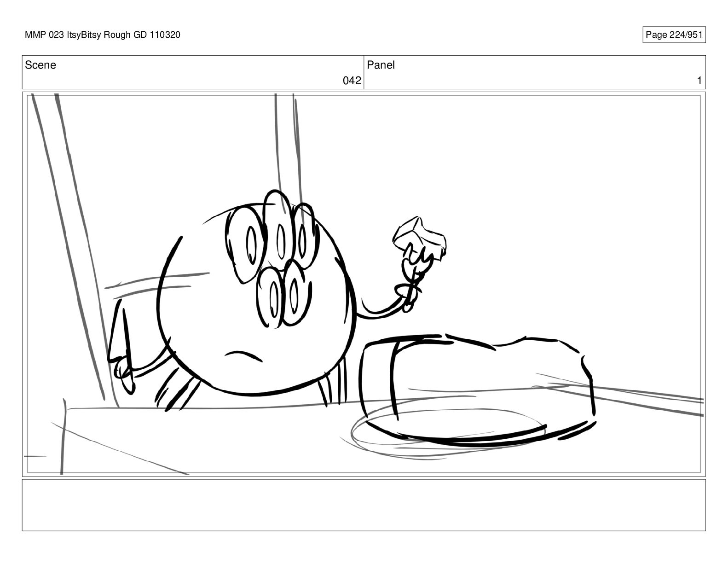Click the 'Scene' header label
The image size is (728, 564).
pyautogui.click(x=40, y=65)
